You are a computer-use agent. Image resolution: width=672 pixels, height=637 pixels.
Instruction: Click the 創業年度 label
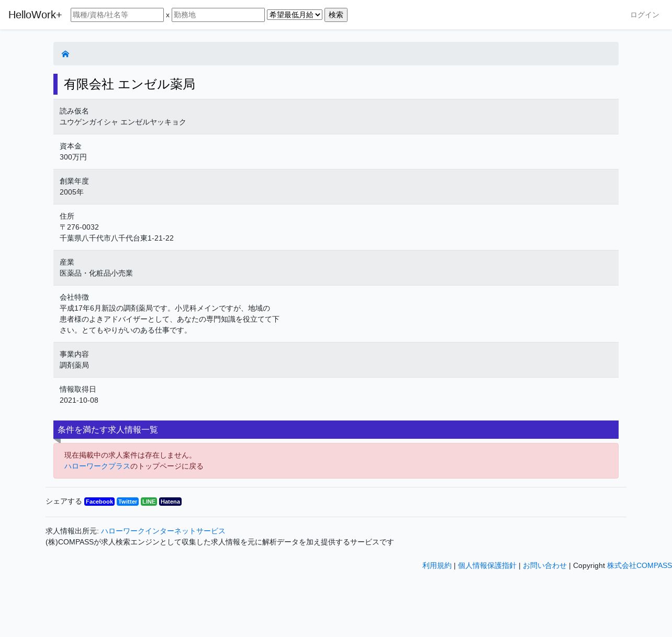[x=74, y=181]
